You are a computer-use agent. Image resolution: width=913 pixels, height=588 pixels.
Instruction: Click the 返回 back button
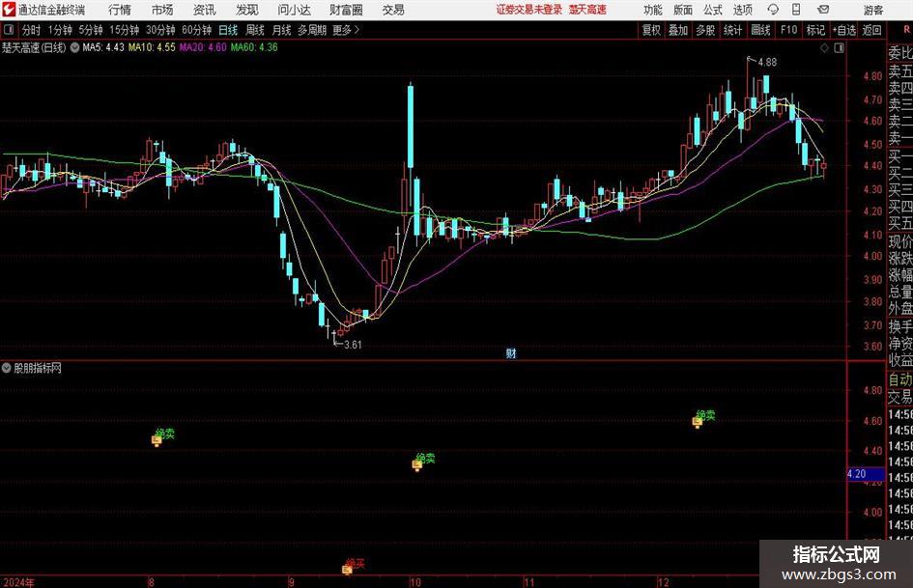point(871,30)
